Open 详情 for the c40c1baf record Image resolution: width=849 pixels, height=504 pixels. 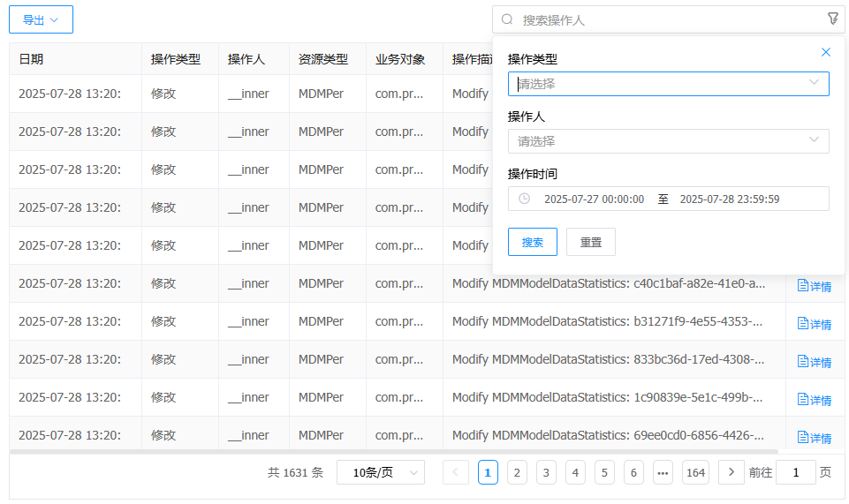815,286
